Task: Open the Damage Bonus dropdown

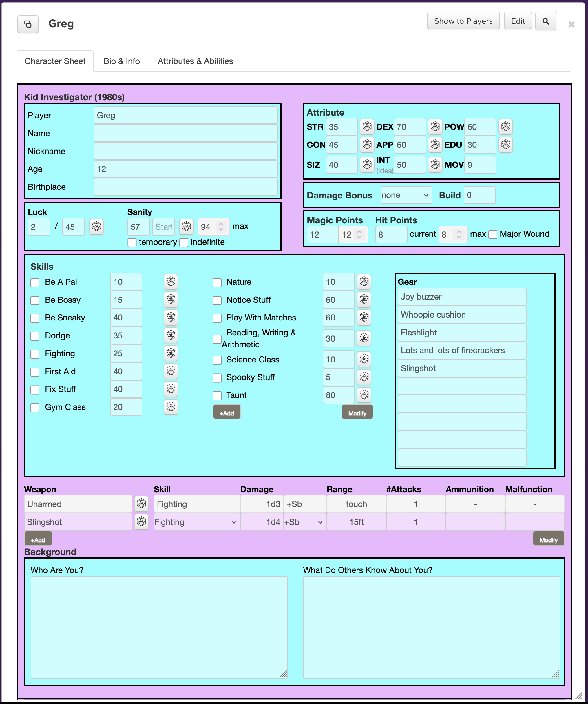Action: point(406,195)
